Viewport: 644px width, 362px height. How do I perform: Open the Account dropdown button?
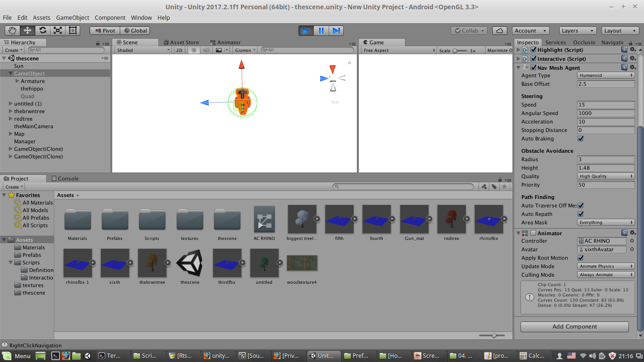pos(530,31)
